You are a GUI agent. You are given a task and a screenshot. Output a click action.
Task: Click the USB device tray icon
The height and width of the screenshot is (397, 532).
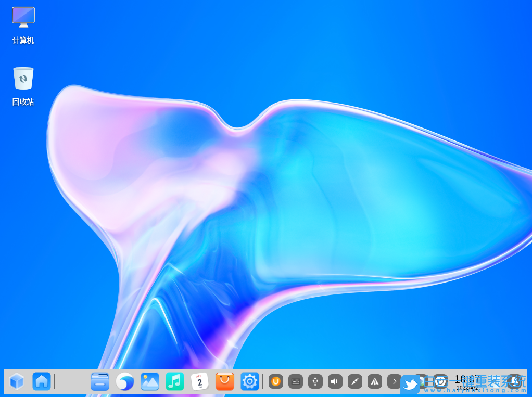[315, 381]
